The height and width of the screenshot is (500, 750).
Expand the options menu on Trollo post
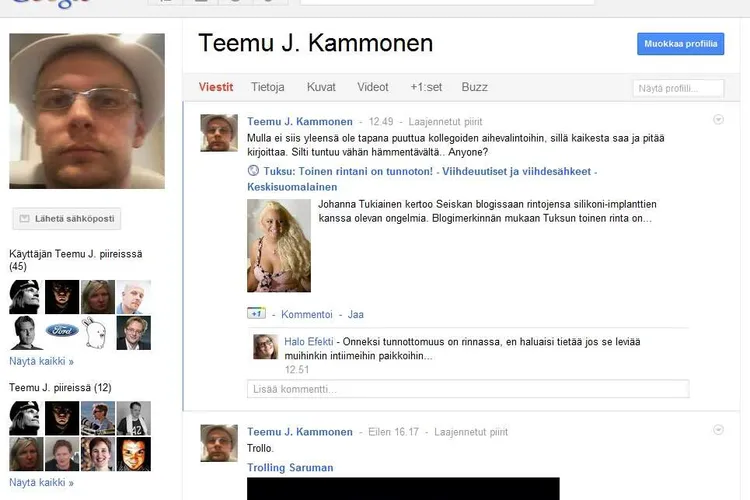pos(718,430)
